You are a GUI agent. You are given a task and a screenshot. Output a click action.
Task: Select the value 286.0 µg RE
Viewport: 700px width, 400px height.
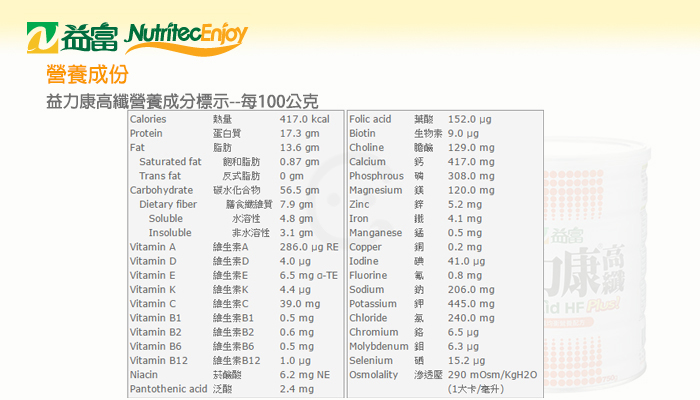[x=309, y=247]
